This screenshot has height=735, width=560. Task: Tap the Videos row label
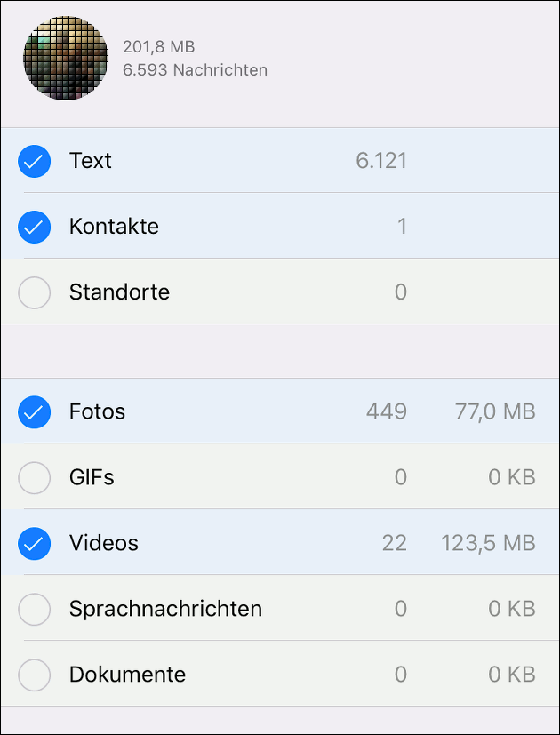coord(104,543)
